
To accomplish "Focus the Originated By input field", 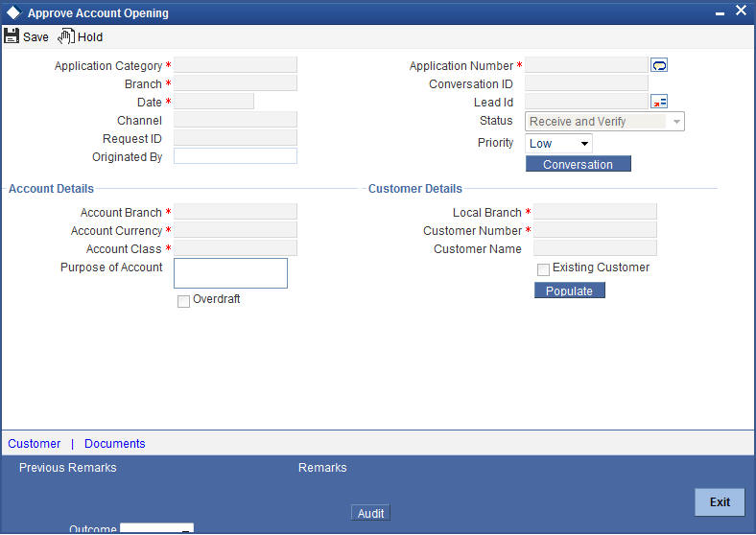I will pyautogui.click(x=235, y=156).
